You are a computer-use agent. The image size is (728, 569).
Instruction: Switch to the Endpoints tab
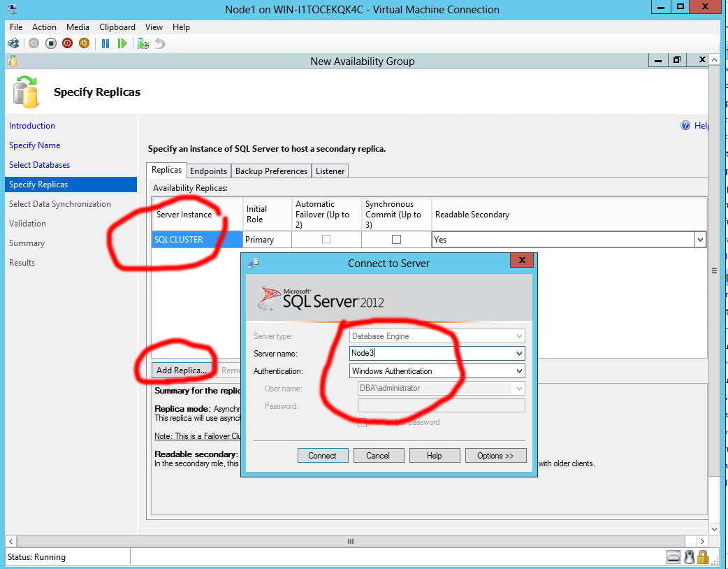208,171
